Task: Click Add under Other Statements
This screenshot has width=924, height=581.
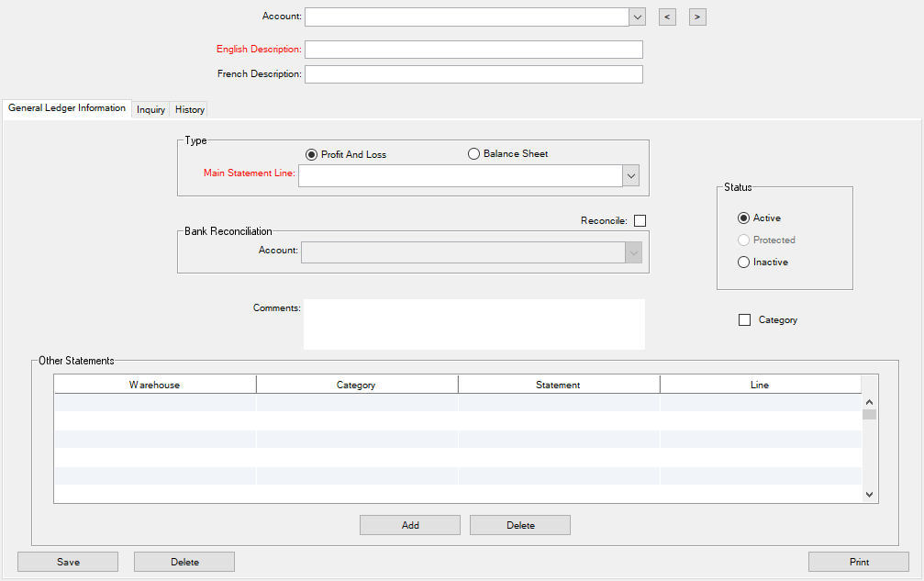Action: pyautogui.click(x=410, y=525)
